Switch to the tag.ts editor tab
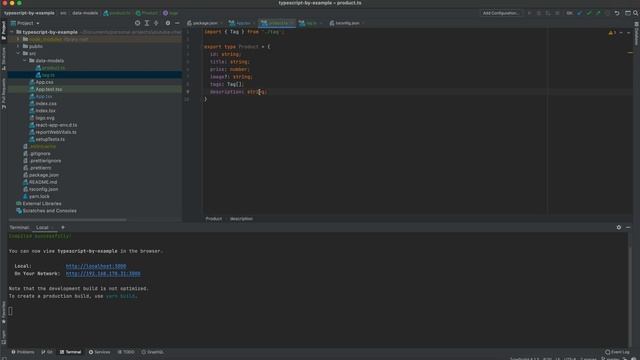Screen dimensions: 640x360 [x=310, y=23]
